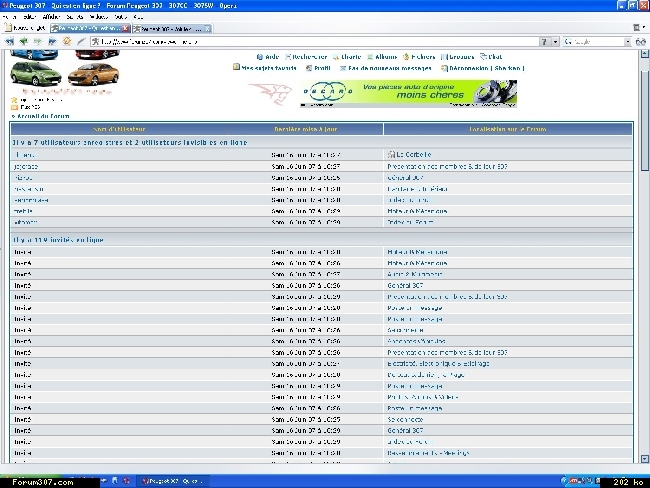650x488 pixels.
Task: Click the Dernière mise à jour column header
Action: [x=306, y=129]
